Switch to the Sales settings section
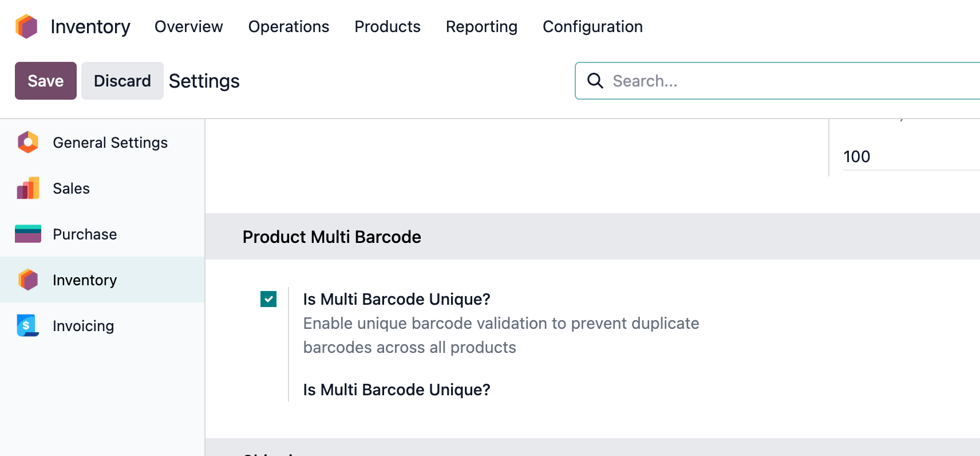 [70, 188]
